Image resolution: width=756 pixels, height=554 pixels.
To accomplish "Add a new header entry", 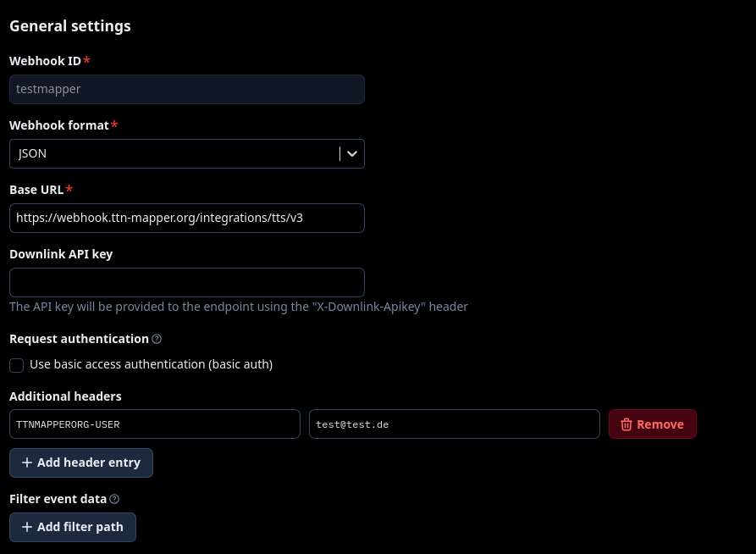I will coord(81,463).
